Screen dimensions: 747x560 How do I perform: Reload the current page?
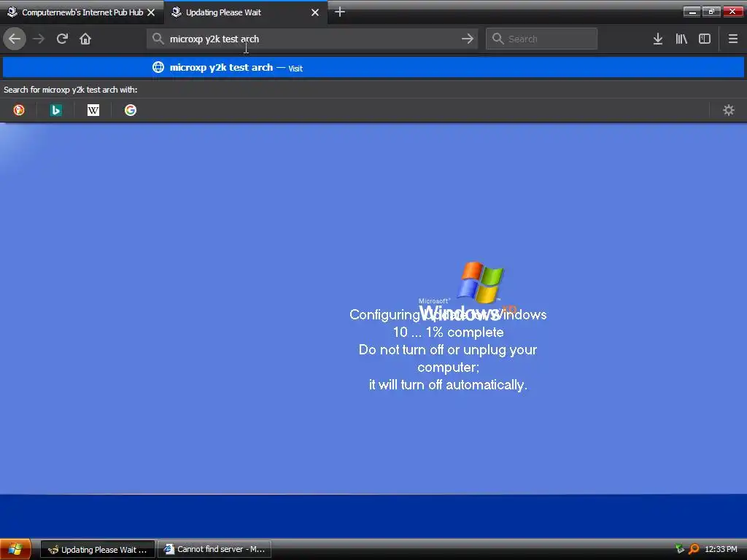(x=62, y=39)
